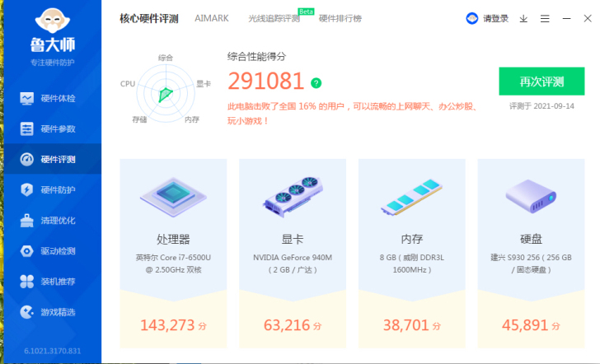The height and width of the screenshot is (364, 600).
Task: Click the 硬盘 card title
Action: (531, 240)
